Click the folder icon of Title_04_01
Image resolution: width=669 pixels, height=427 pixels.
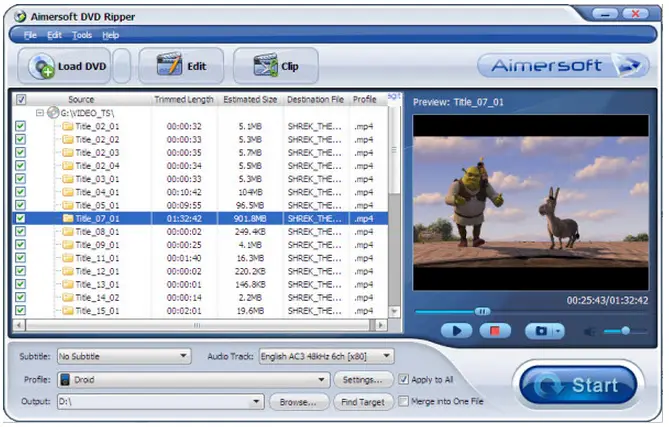click(68, 192)
